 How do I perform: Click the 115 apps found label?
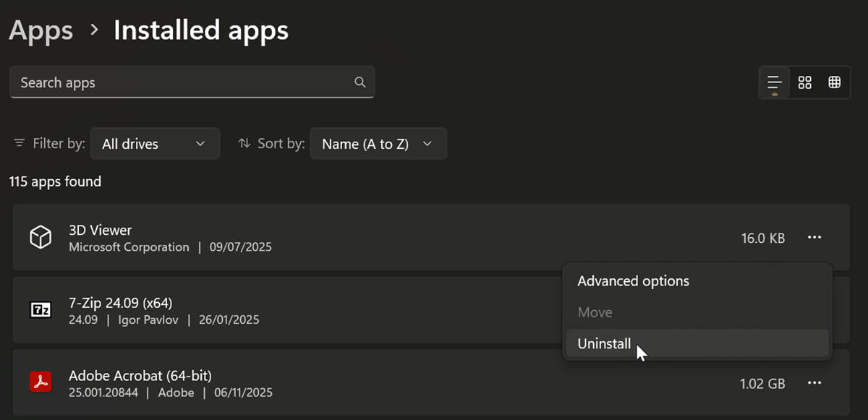pos(54,181)
